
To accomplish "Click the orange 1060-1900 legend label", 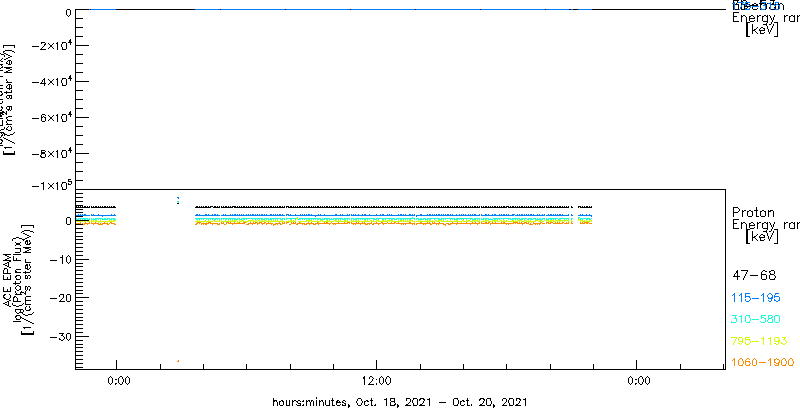I will point(763,363).
